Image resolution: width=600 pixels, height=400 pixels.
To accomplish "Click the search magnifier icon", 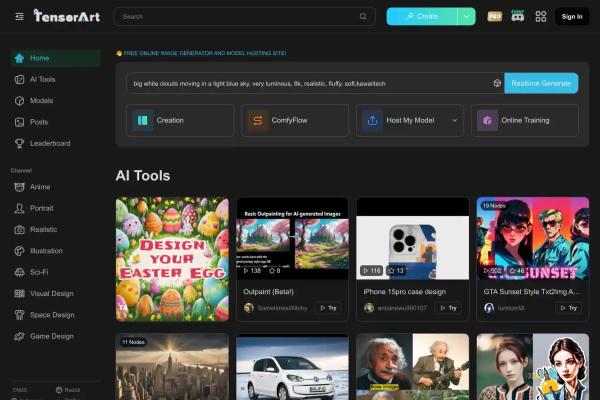I will pos(363,16).
